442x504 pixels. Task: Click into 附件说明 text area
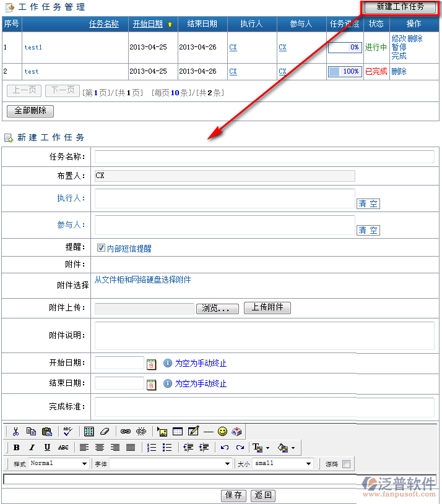click(x=264, y=336)
